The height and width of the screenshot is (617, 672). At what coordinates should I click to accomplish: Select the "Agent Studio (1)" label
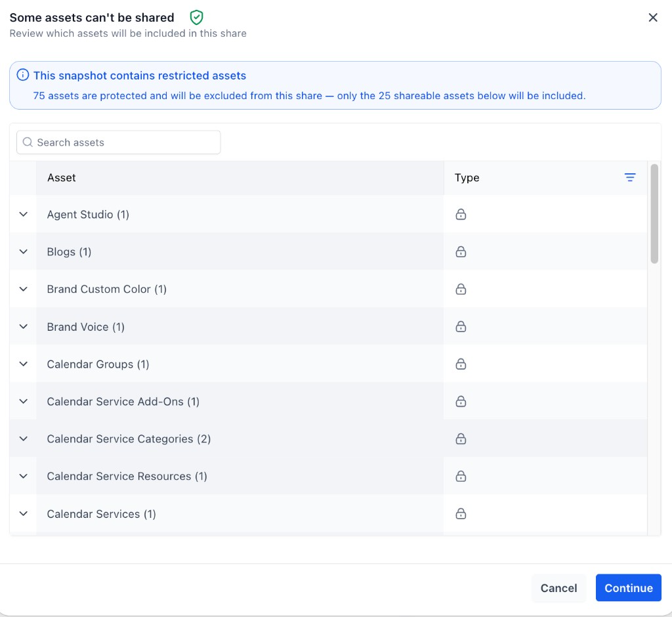88,215
